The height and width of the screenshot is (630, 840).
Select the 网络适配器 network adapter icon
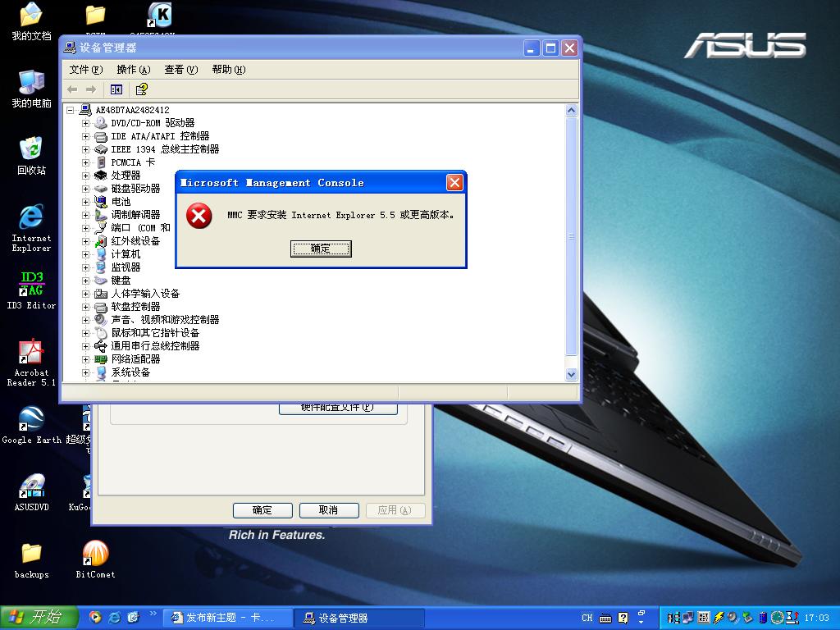click(x=101, y=359)
